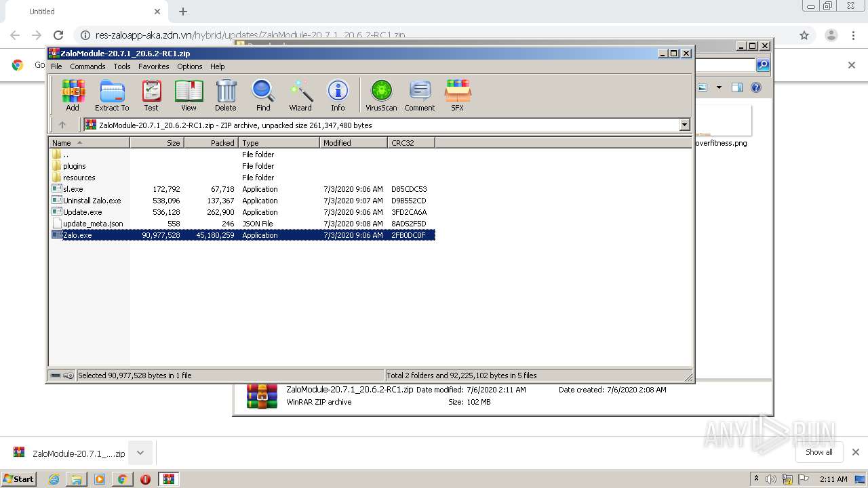Viewport: 868px width, 488px height.
Task: Reload the page in Chrome
Action: click(58, 35)
